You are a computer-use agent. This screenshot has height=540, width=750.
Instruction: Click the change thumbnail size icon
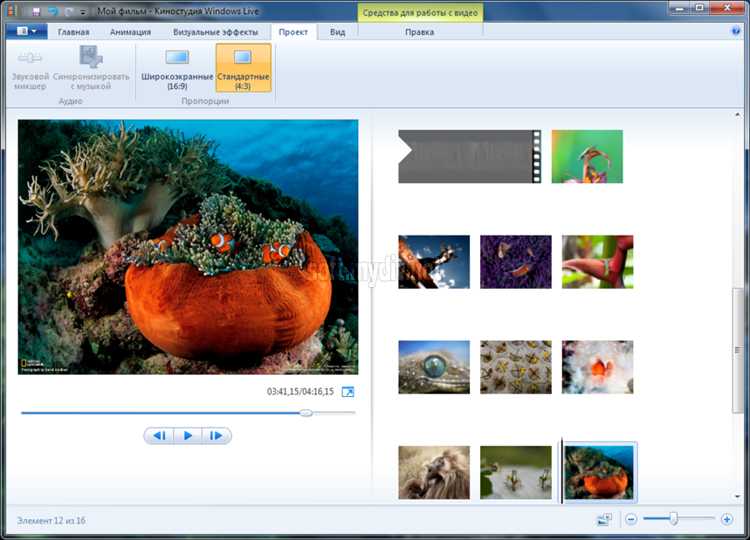click(x=605, y=519)
